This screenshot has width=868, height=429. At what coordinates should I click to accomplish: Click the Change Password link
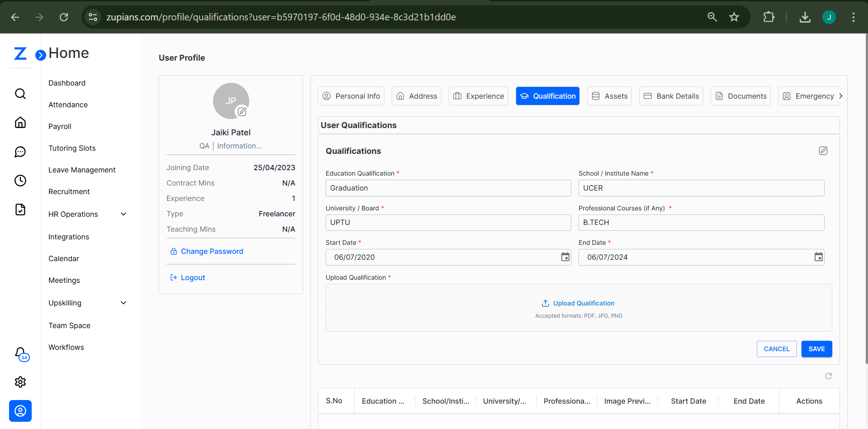(x=212, y=251)
